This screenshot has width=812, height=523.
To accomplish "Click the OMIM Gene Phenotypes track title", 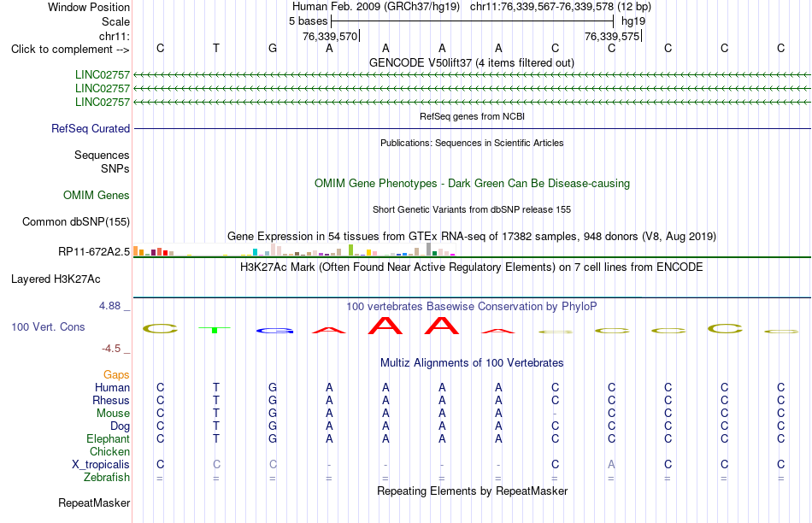I will 473,184.
